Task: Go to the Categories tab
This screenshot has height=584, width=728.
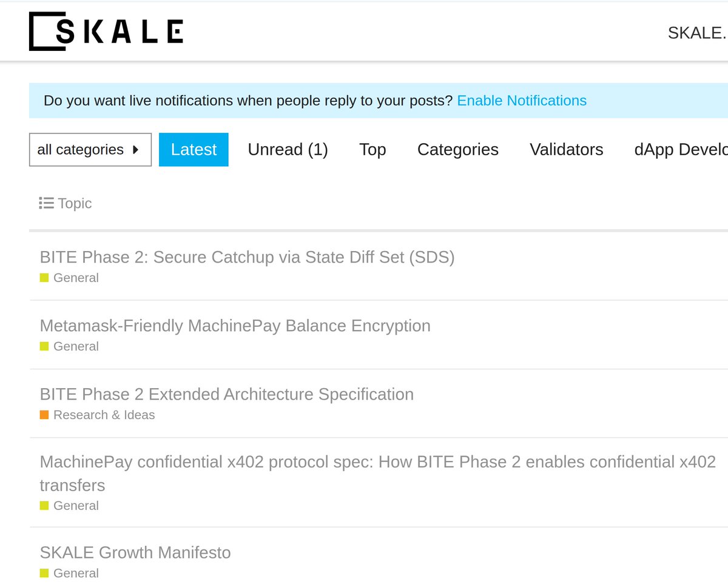Action: [458, 149]
